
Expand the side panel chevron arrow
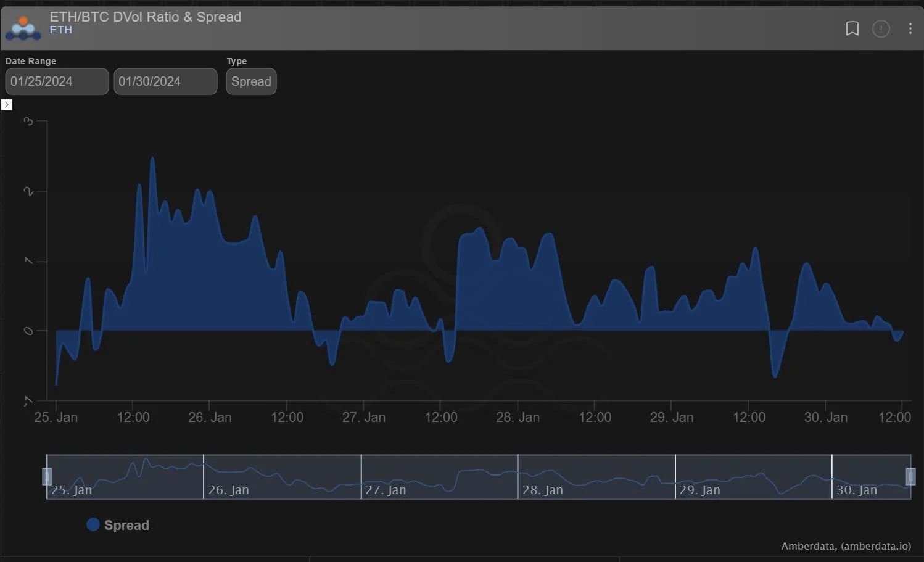(7, 105)
